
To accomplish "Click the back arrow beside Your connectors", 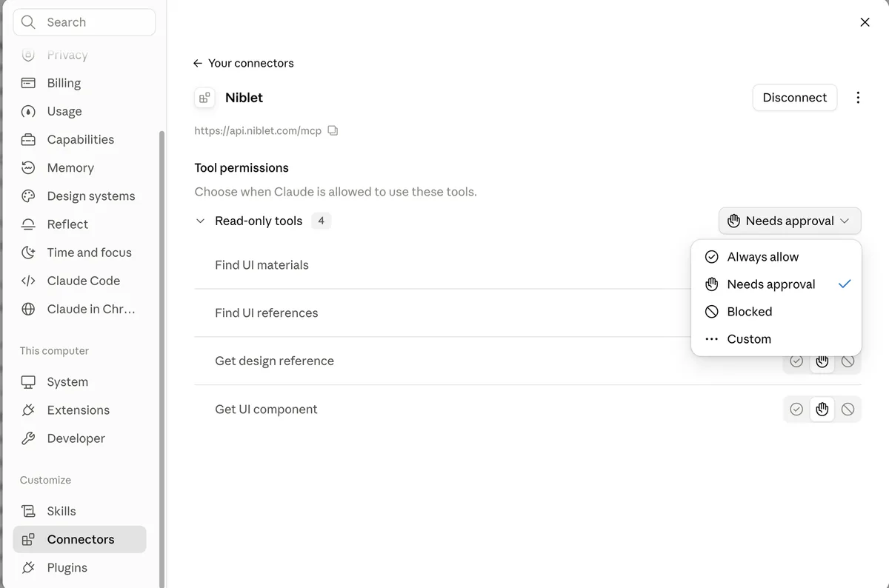I will [x=198, y=63].
